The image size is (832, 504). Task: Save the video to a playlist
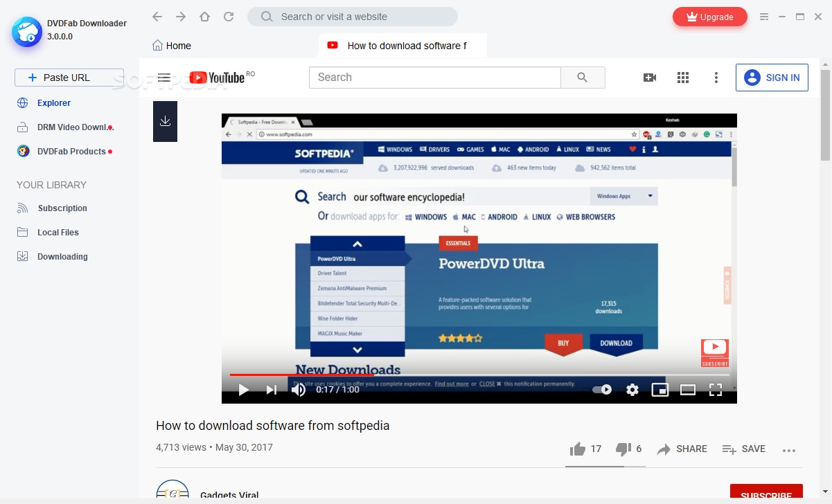click(744, 449)
